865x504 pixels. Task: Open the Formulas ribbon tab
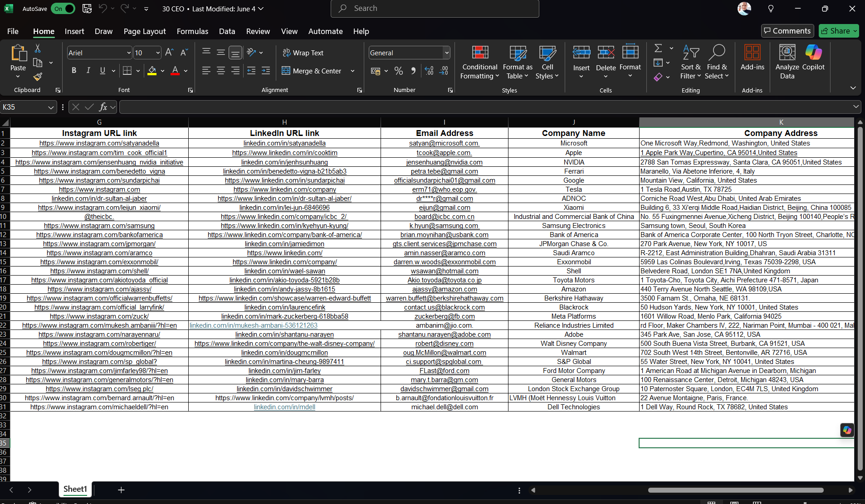pos(192,31)
